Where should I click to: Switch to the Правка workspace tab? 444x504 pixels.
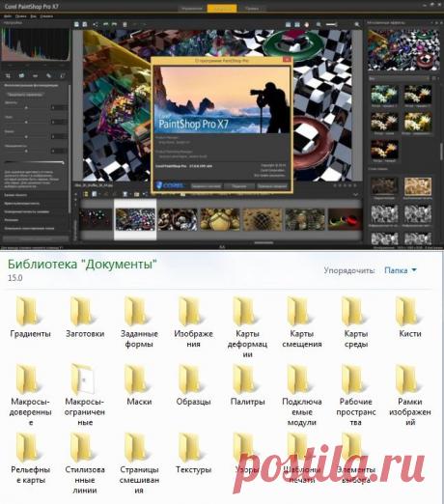click(x=252, y=9)
